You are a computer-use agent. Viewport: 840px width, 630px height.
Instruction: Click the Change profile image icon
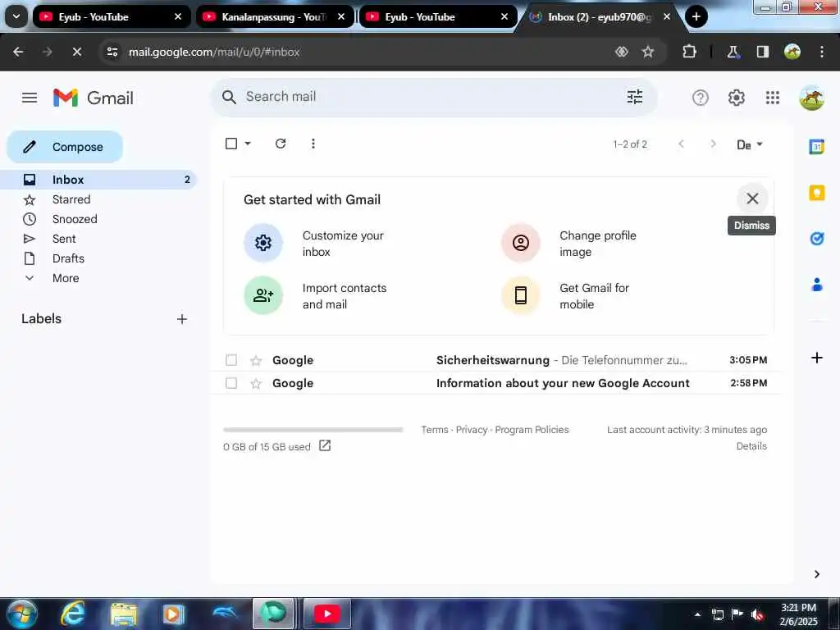(x=521, y=243)
